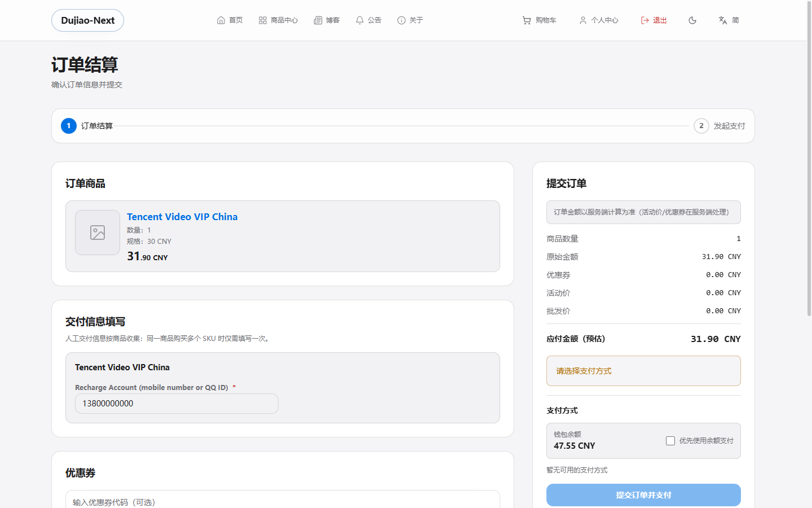
Task: Click the 订单结算 page heading
Action: click(85, 65)
